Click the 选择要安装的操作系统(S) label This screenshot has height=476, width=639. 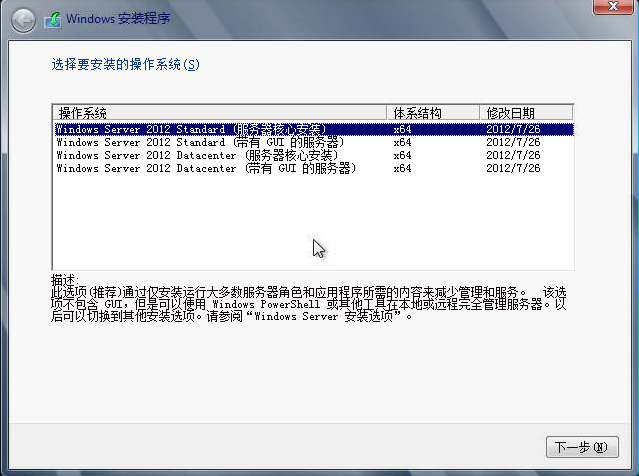point(125,64)
